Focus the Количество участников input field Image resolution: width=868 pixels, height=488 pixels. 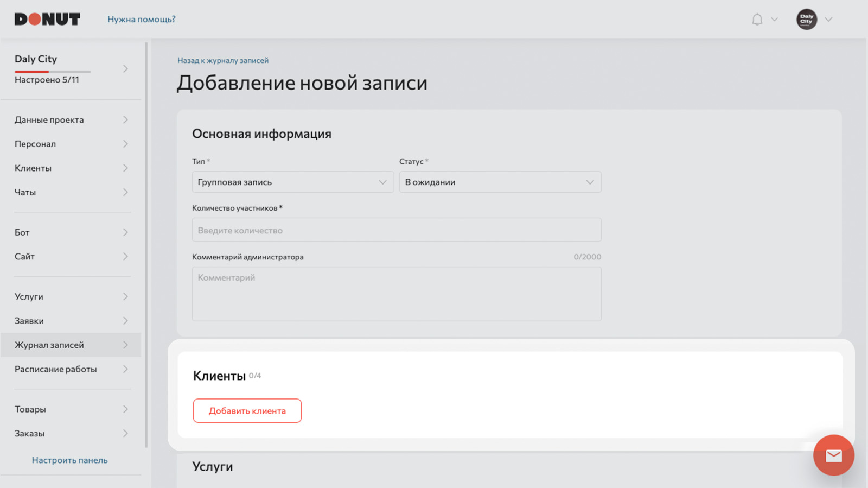[396, 230]
